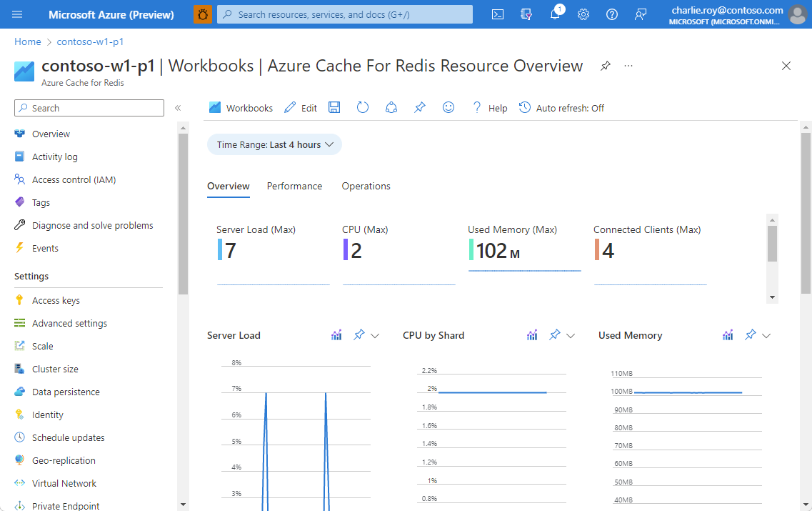The height and width of the screenshot is (511, 812).
Task: Open the Operations tab
Action: click(x=366, y=186)
